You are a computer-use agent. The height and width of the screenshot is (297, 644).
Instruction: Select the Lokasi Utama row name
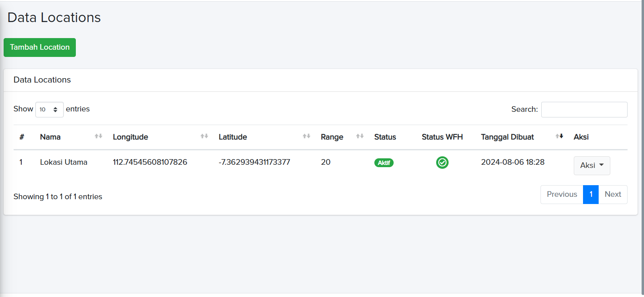[64, 162]
